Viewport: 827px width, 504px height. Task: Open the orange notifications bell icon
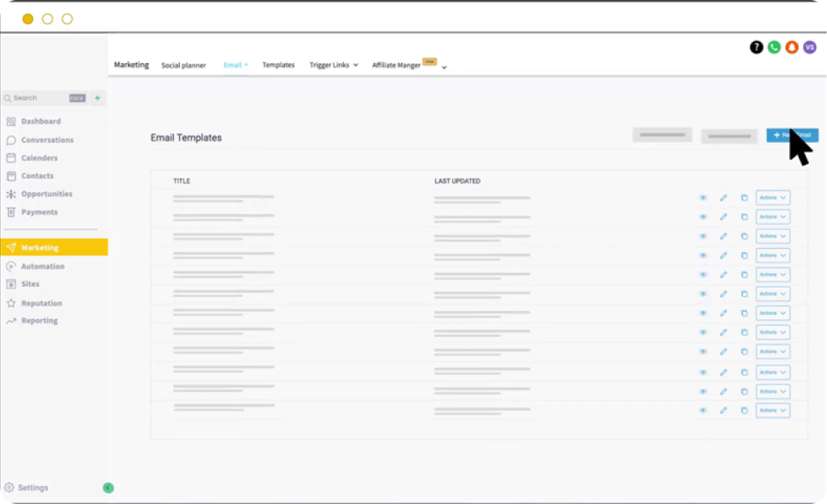point(791,48)
